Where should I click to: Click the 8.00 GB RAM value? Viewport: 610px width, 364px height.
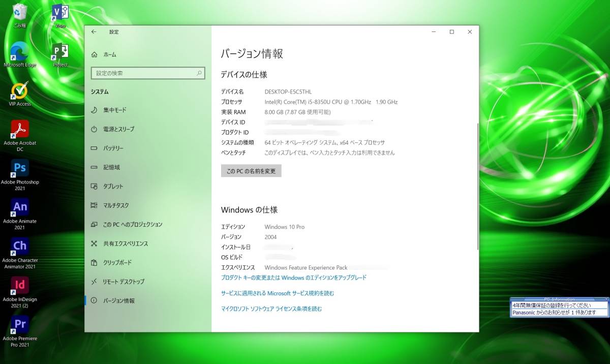(297, 112)
